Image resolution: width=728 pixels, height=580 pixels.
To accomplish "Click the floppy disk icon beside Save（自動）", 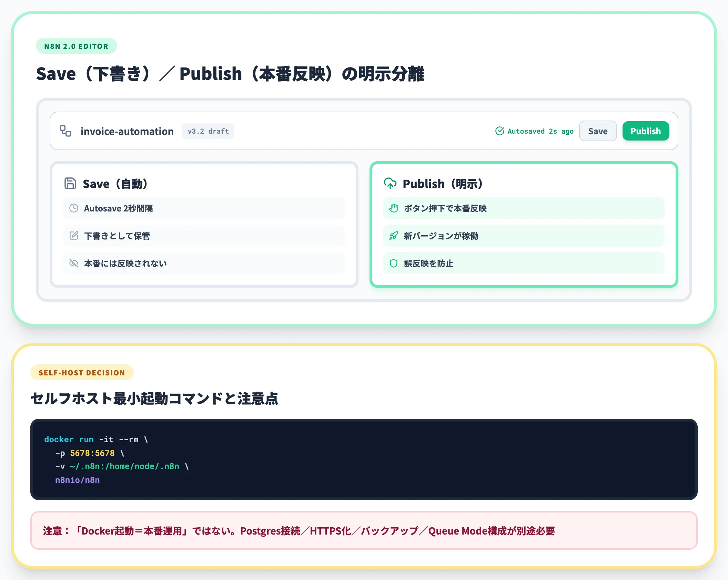I will [70, 183].
